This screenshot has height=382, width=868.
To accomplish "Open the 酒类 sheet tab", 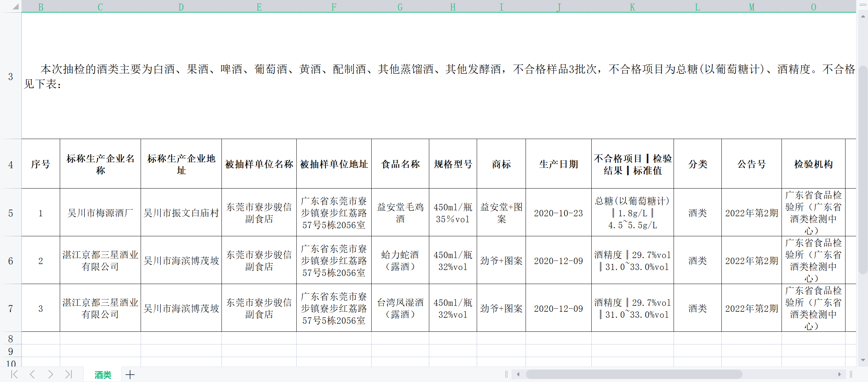I will [x=103, y=375].
